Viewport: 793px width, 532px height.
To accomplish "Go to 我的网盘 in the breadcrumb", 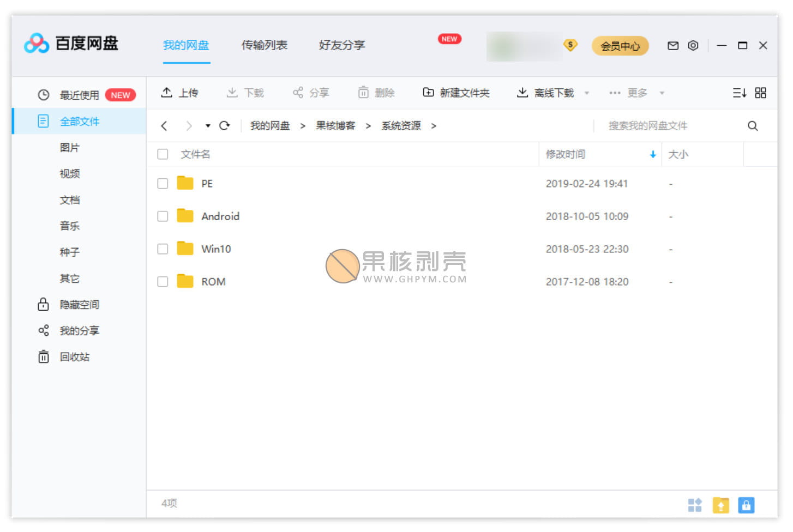I will tap(270, 126).
